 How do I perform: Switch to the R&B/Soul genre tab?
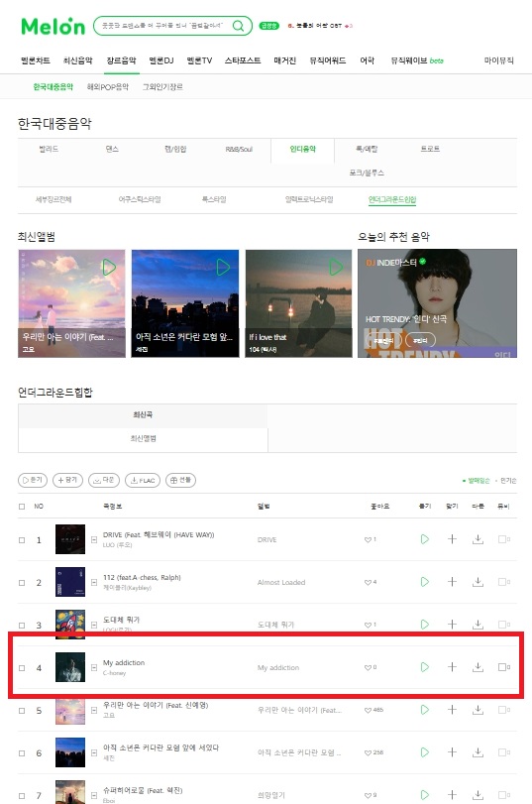coord(239,150)
